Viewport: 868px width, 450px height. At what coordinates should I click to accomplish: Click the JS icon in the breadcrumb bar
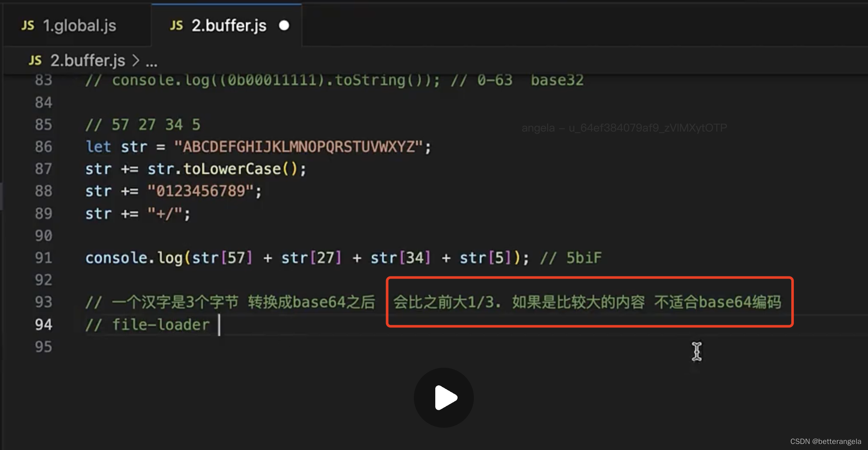[36, 60]
